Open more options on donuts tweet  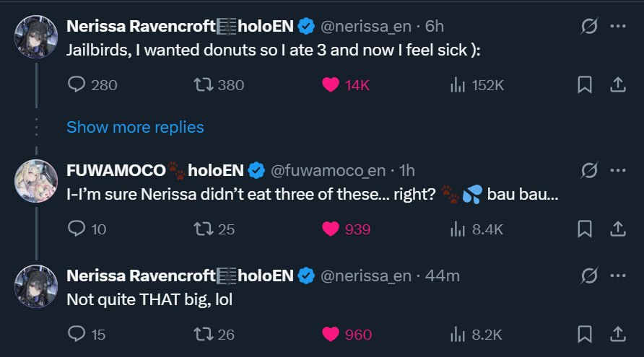618,27
